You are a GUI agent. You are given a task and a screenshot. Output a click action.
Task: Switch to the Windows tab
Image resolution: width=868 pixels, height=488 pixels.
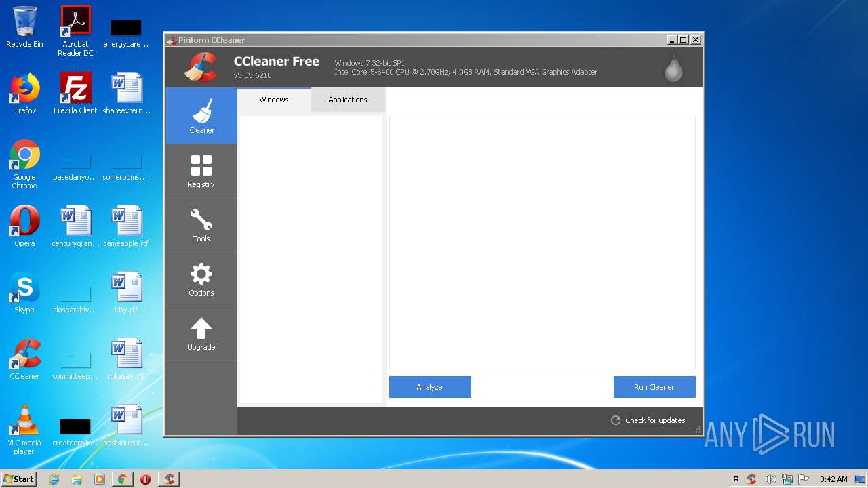(x=274, y=100)
